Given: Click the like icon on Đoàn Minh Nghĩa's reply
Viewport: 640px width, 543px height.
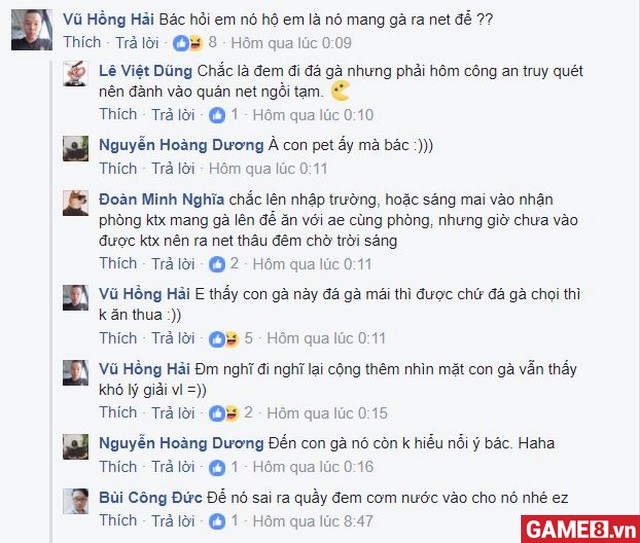Looking at the screenshot, I should (x=217, y=264).
